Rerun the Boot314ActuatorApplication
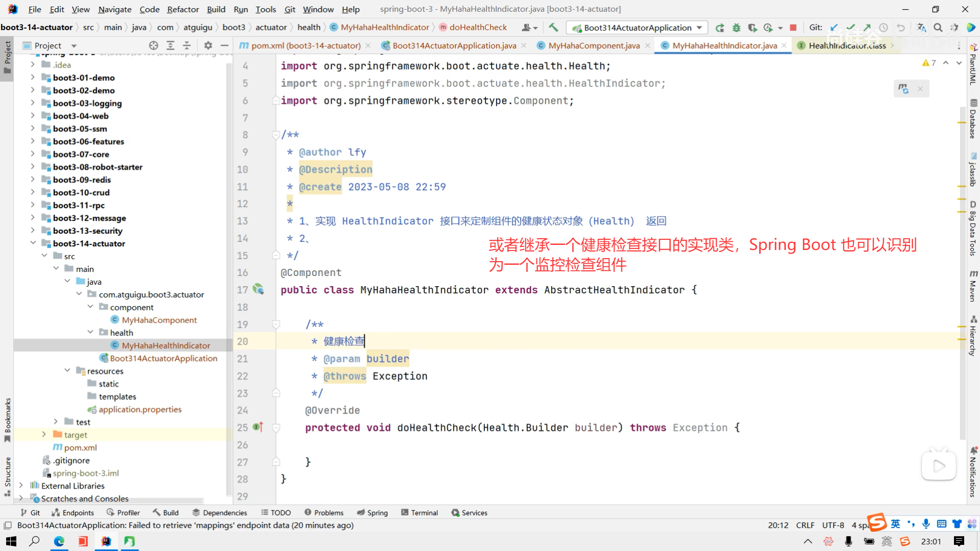980x551 pixels. [720, 28]
